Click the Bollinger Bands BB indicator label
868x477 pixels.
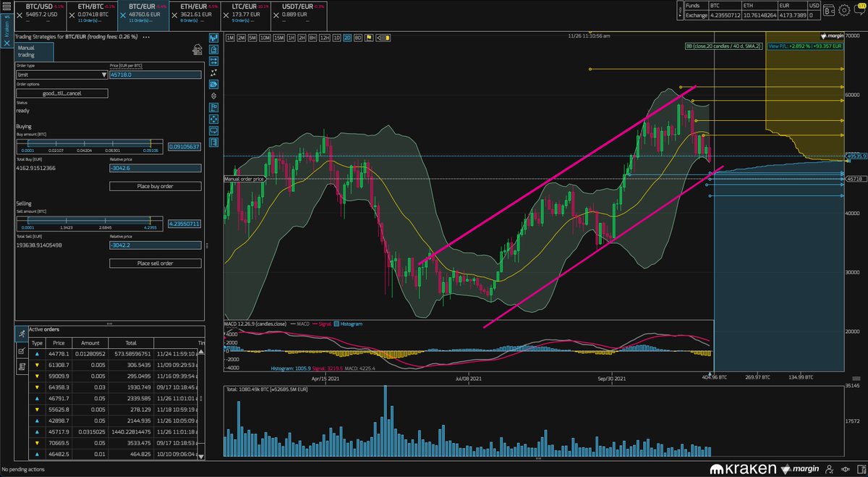(x=723, y=46)
